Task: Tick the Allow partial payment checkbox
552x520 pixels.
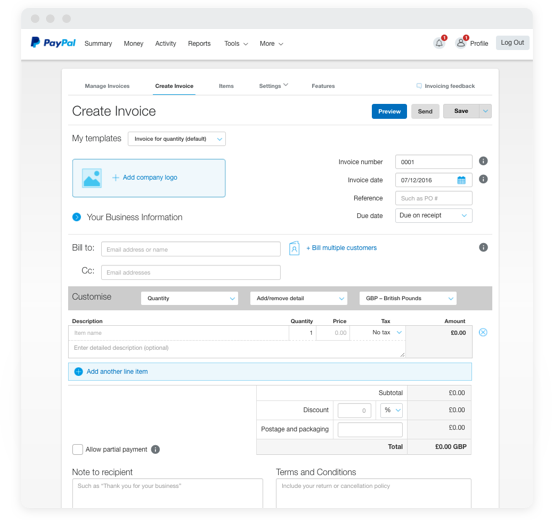Action: pyautogui.click(x=77, y=450)
